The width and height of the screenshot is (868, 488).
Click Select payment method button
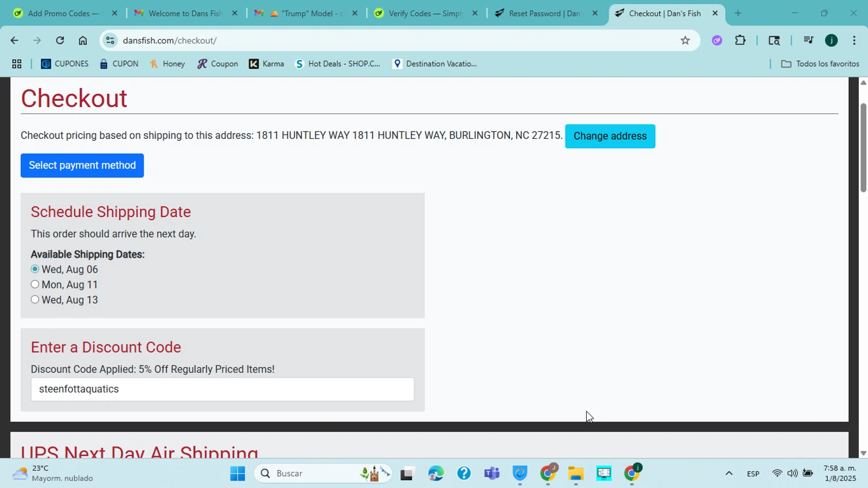[x=82, y=166]
